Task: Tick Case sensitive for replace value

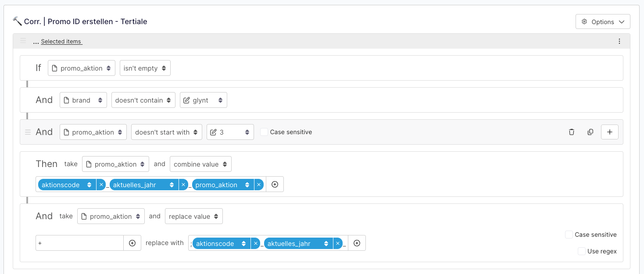Action: pyautogui.click(x=569, y=235)
